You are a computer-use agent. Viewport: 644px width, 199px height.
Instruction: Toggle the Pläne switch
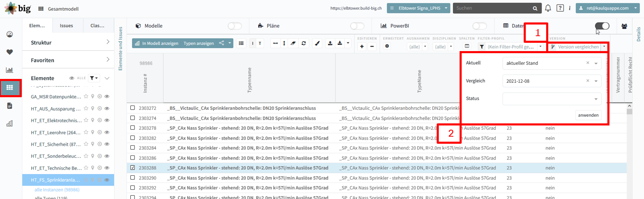pyautogui.click(x=357, y=26)
